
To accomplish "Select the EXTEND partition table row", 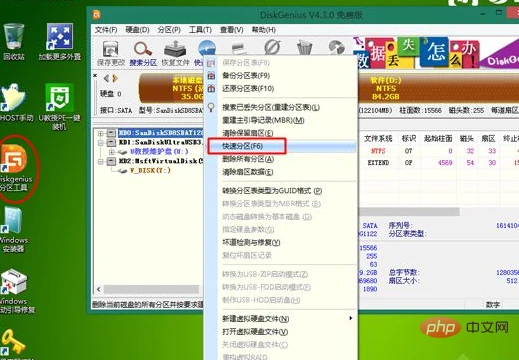I will point(439,163).
